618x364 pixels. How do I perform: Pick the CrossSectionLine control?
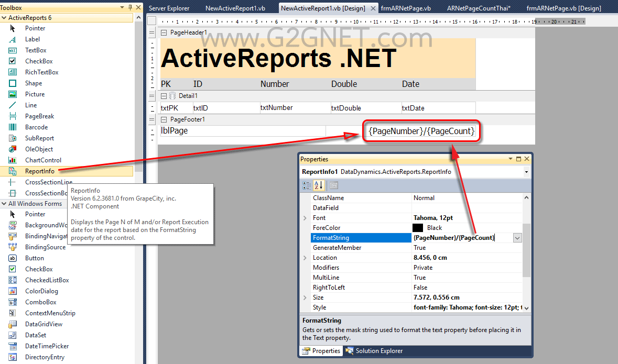coord(48,182)
